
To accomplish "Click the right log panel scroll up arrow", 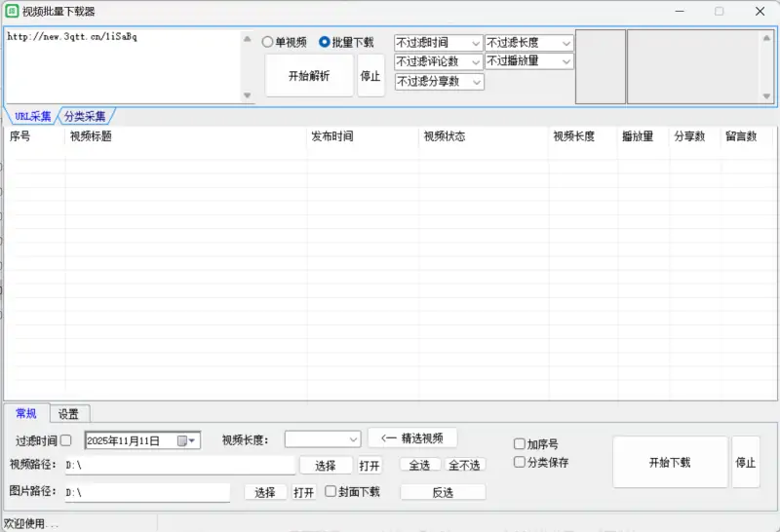I will pyautogui.click(x=766, y=37).
